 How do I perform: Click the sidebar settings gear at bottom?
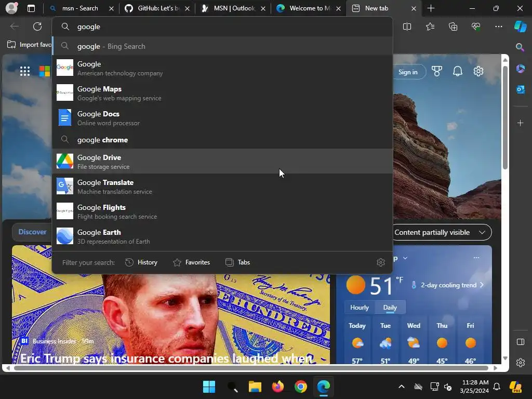pyautogui.click(x=520, y=363)
